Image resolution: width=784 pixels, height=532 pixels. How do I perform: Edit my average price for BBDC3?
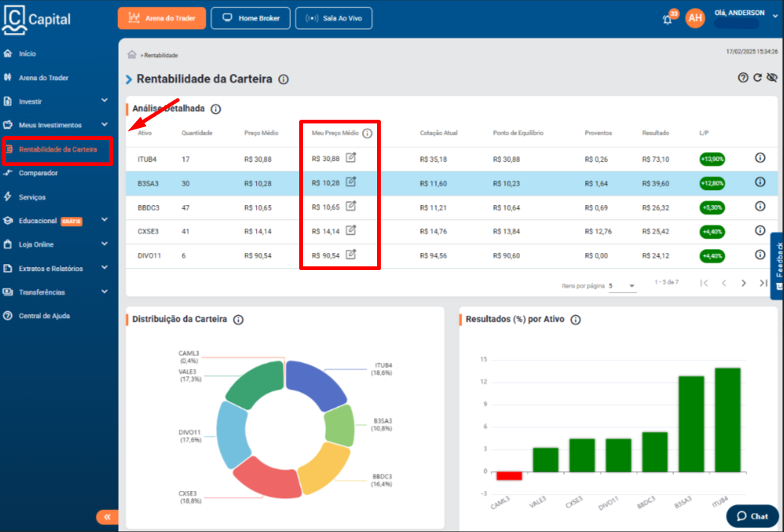(x=351, y=206)
